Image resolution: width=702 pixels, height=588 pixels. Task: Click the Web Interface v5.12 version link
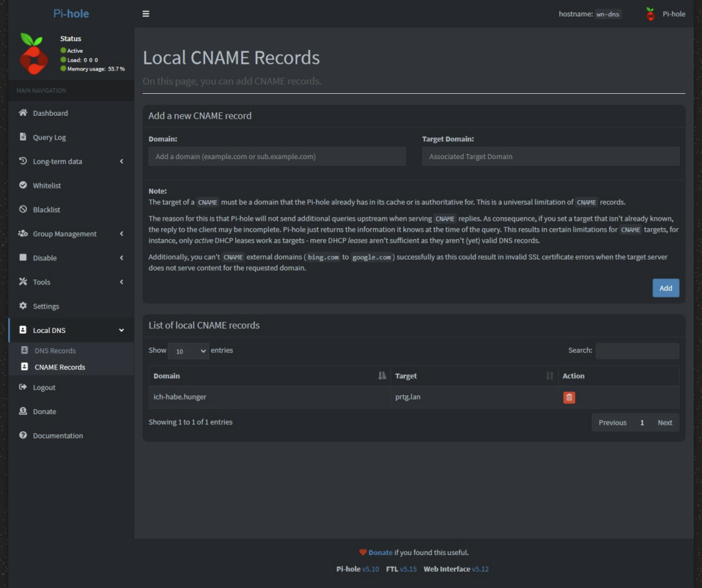(x=481, y=569)
